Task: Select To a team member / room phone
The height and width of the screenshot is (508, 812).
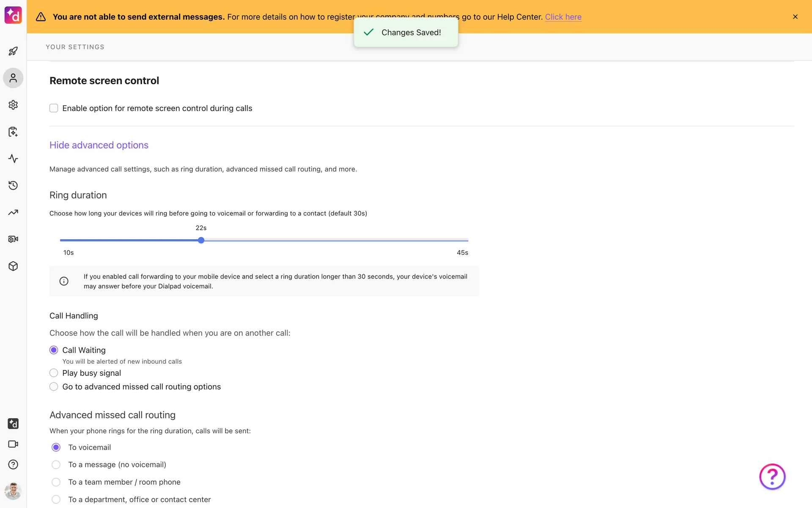Action: [56, 482]
